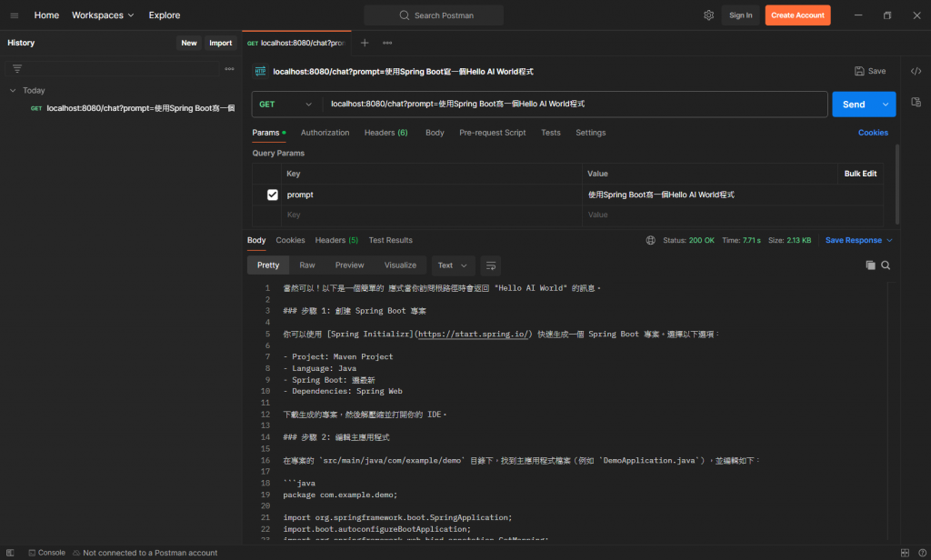Image resolution: width=931 pixels, height=560 pixels.
Task: Toggle sidebar icon in status bar
Action: point(10,553)
